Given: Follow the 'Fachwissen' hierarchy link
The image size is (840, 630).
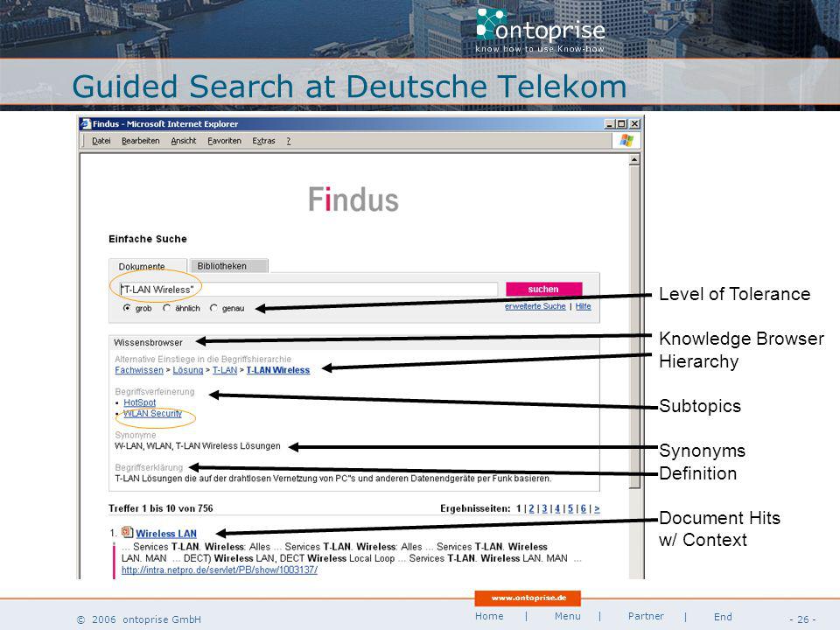Looking at the screenshot, I should (139, 370).
